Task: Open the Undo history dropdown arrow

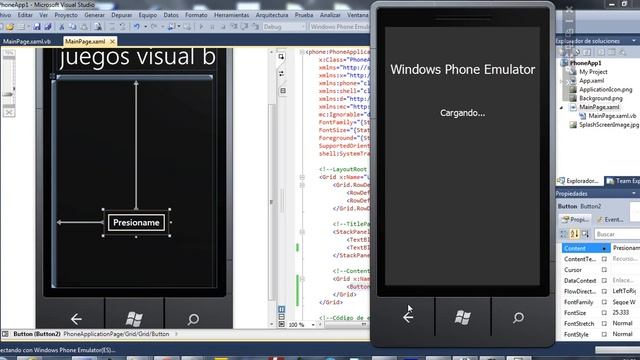Action: click(x=145, y=27)
